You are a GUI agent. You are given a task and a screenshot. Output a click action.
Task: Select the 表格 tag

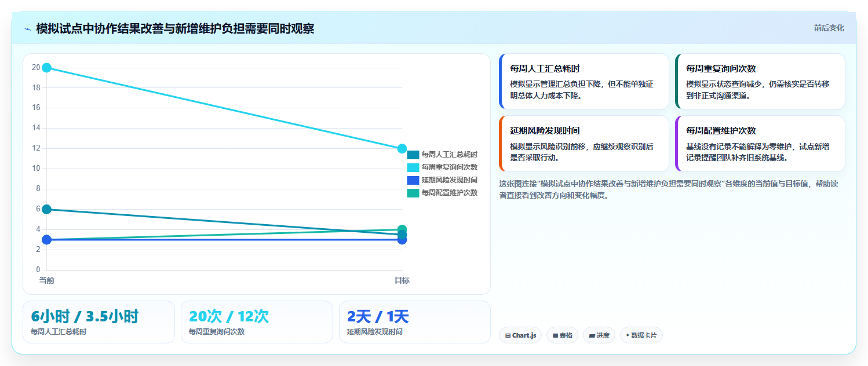pyautogui.click(x=562, y=335)
